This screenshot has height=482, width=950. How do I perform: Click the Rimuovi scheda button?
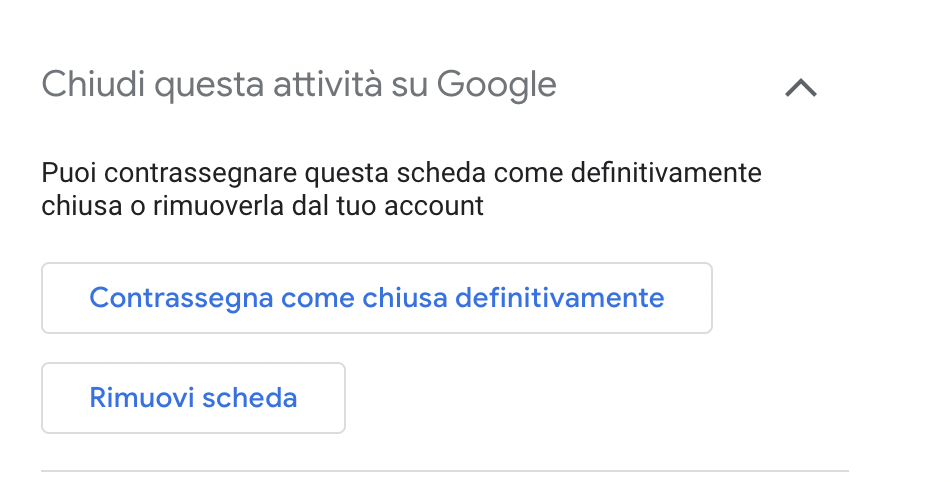pyautogui.click(x=193, y=398)
